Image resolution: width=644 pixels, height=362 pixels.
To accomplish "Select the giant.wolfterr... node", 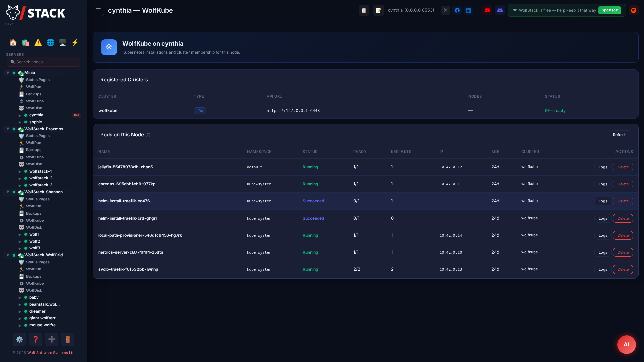I will [x=44, y=318].
